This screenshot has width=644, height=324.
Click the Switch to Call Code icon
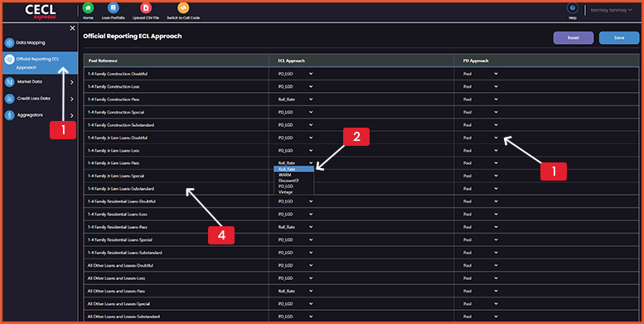(x=183, y=7)
